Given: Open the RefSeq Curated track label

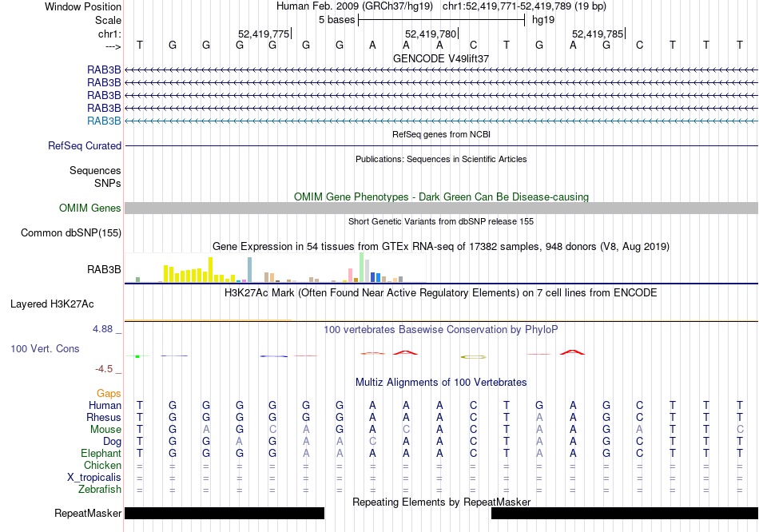Looking at the screenshot, I should tap(85, 145).
